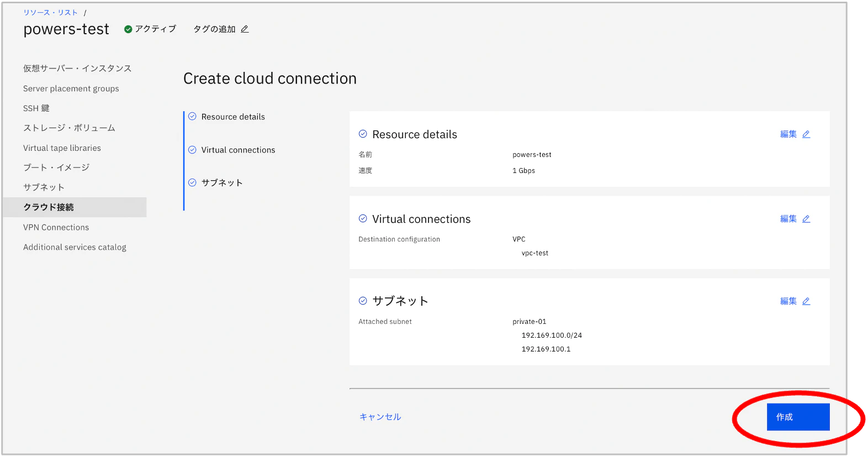Click the check icon in Resource details card heading
The height and width of the screenshot is (456, 868).
[x=363, y=134]
